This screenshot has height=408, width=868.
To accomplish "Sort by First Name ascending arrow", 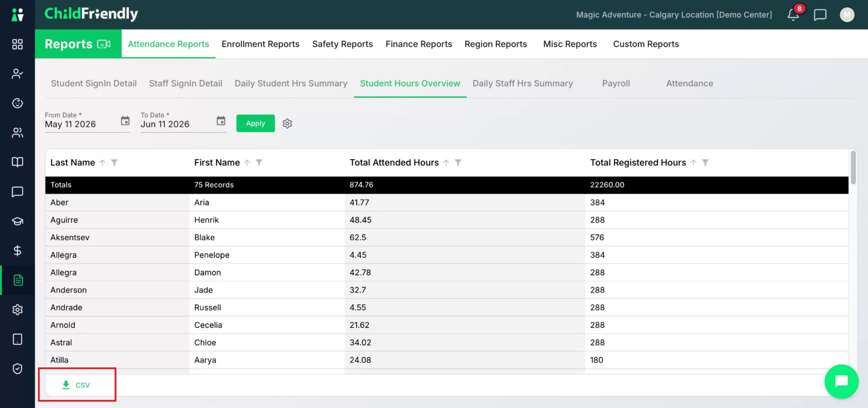I will tap(247, 162).
